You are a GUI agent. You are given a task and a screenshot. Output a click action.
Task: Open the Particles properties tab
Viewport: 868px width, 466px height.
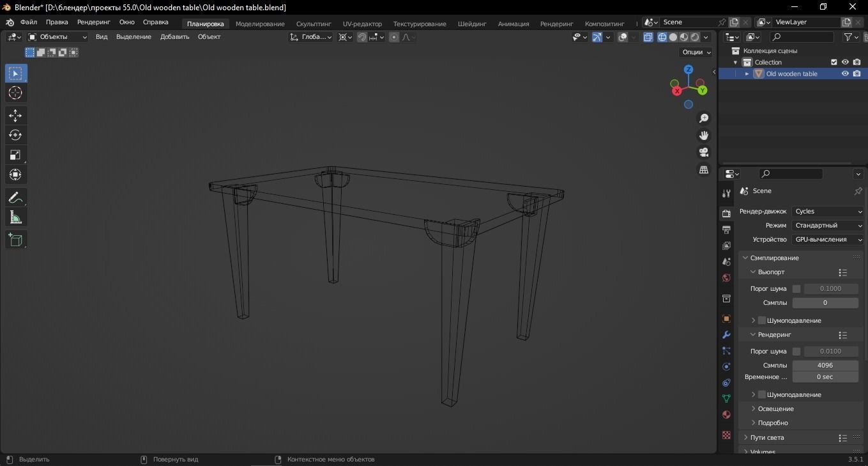pos(726,351)
